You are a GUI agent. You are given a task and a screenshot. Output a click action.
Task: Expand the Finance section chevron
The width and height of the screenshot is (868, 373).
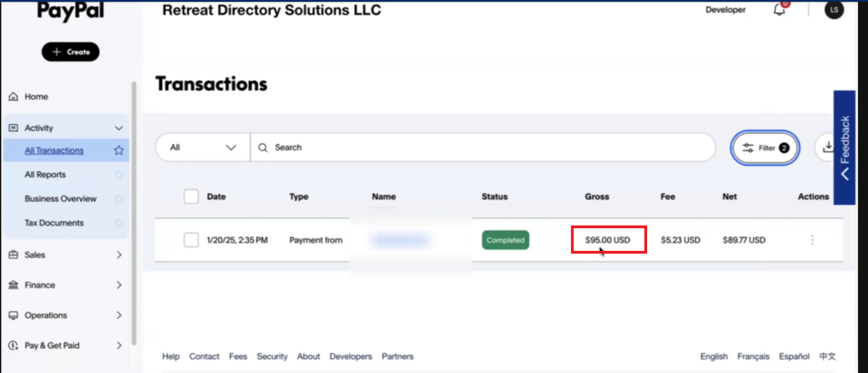[119, 285]
